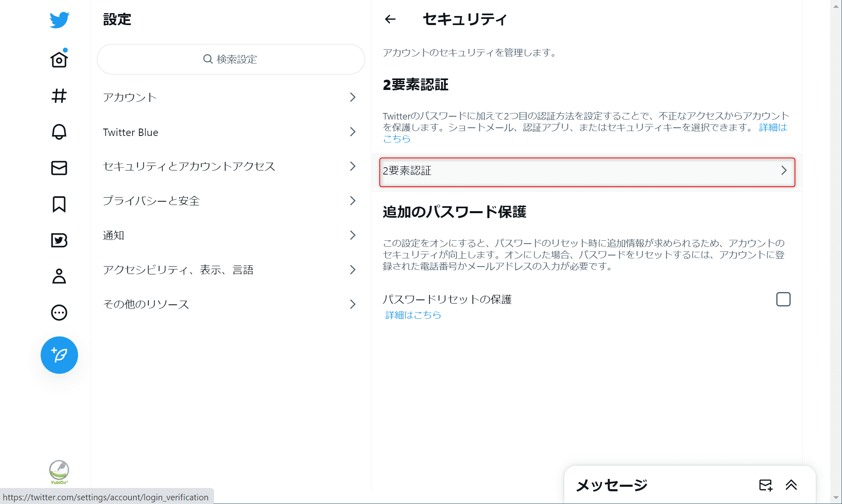This screenshot has width=842, height=504.
Task: Open Bookmarks icon in sidebar
Action: (59, 204)
